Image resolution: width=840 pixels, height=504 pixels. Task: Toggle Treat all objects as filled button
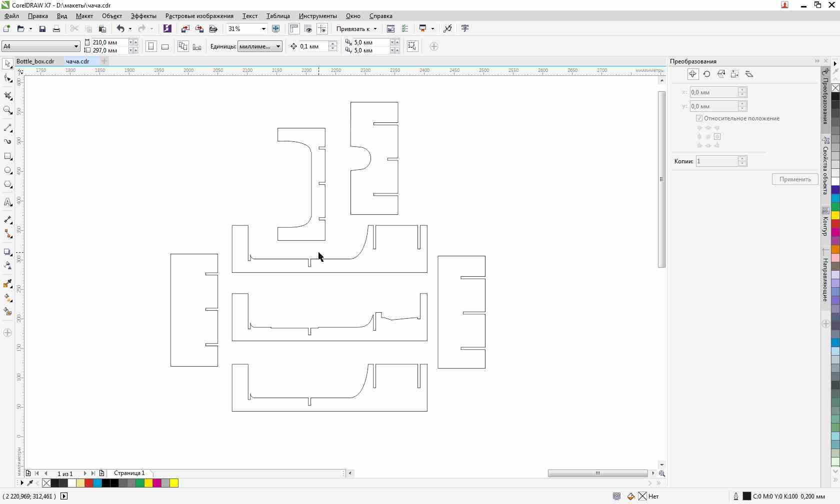pyautogui.click(x=412, y=46)
